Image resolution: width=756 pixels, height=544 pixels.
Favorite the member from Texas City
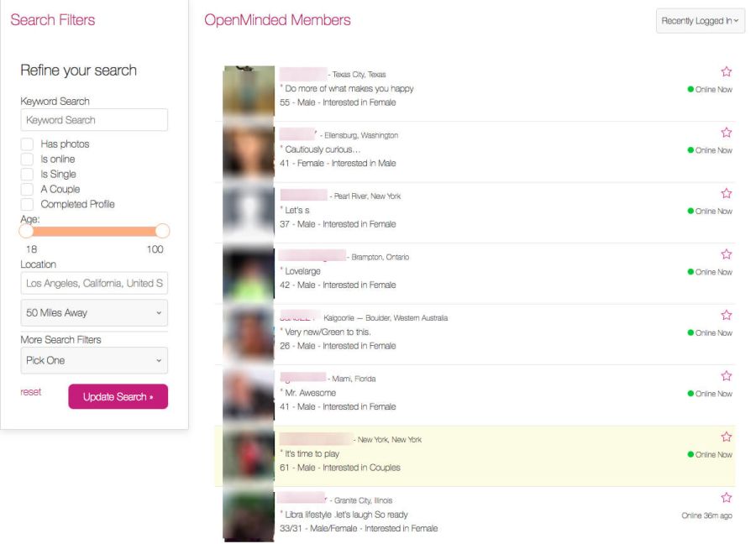point(726,71)
